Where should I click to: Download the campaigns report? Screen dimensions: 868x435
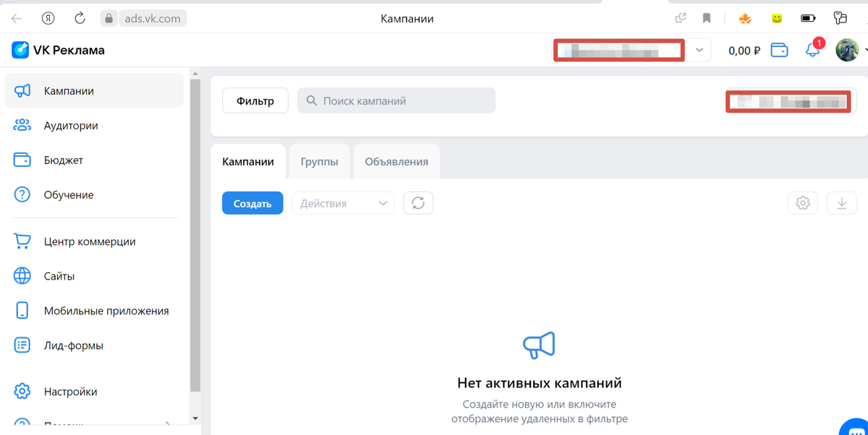(842, 203)
